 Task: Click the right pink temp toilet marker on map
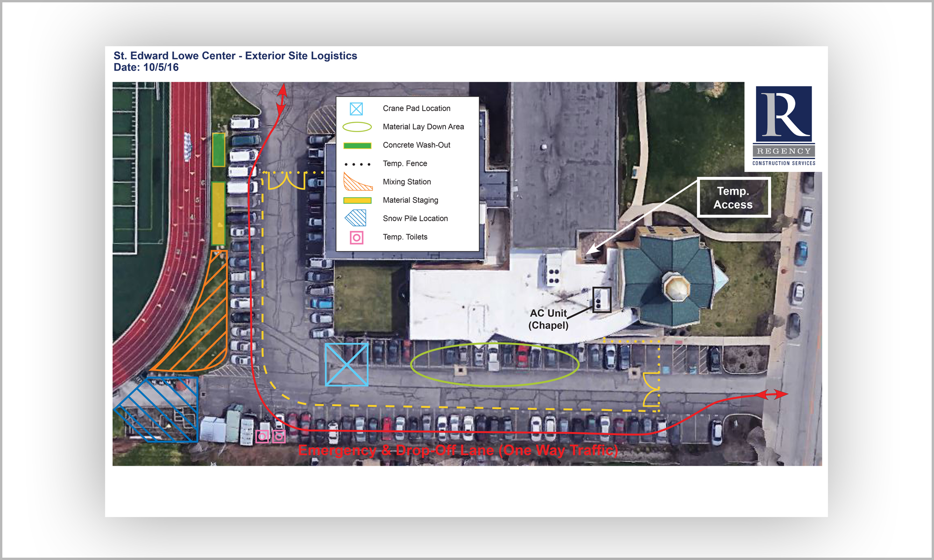click(x=279, y=436)
